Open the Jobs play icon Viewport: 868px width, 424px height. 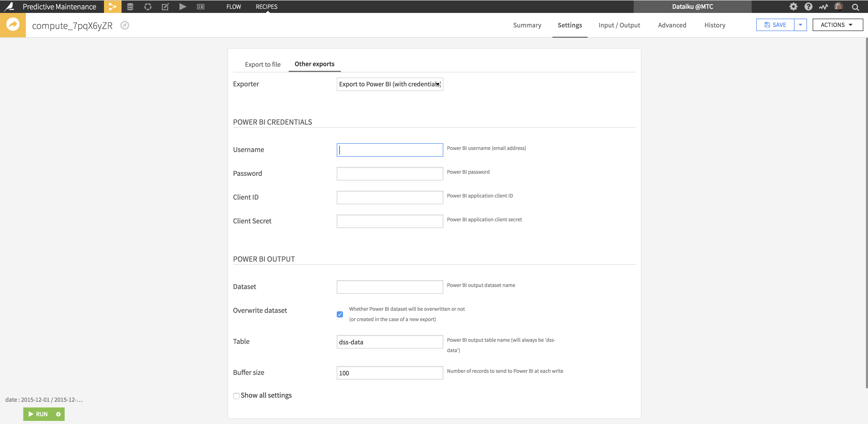pos(183,6)
